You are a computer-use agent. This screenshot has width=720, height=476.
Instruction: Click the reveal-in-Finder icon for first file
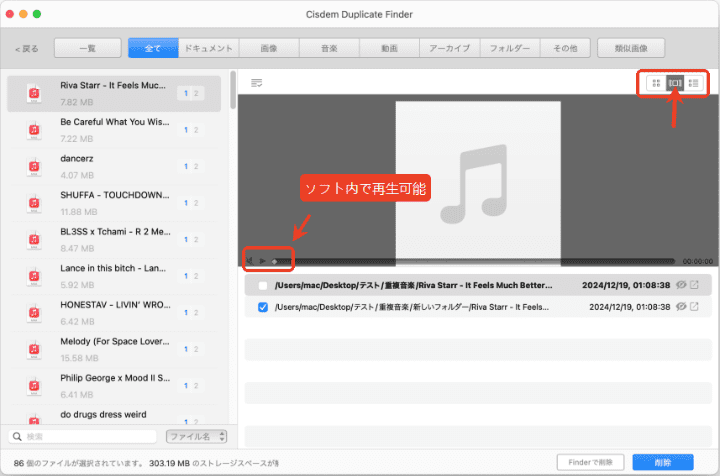695,285
